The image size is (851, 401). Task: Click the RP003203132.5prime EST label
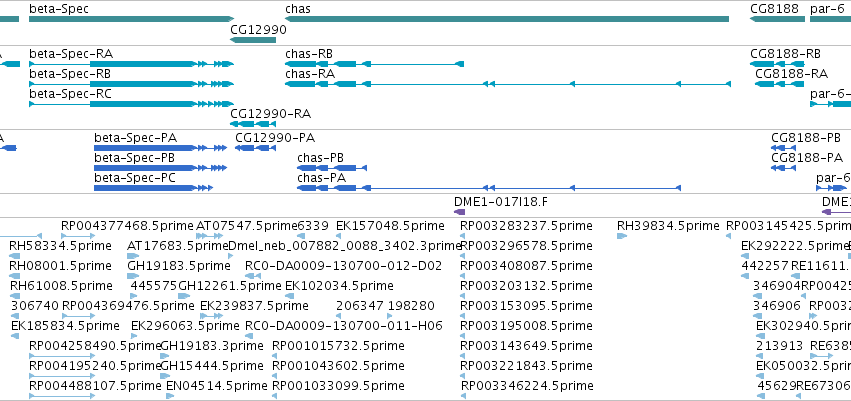pyautogui.click(x=526, y=285)
